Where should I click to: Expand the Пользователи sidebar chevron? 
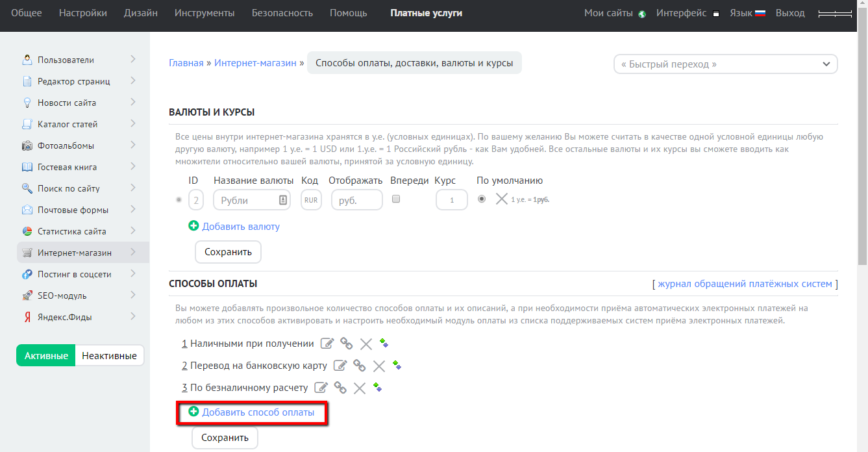pos(132,60)
